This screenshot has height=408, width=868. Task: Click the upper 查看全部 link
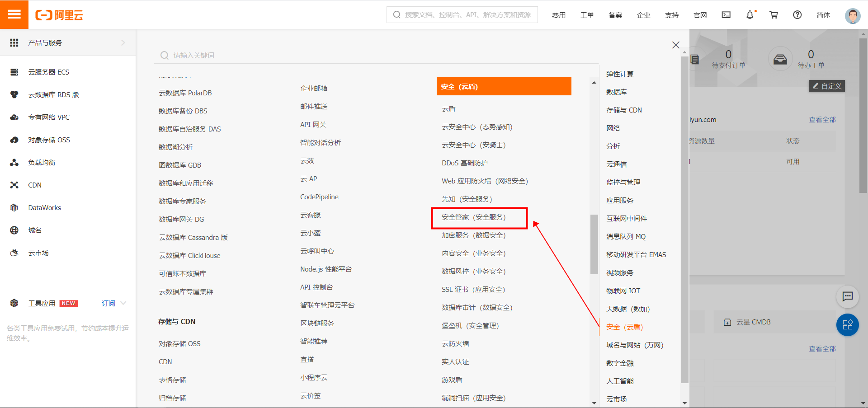[x=822, y=119]
